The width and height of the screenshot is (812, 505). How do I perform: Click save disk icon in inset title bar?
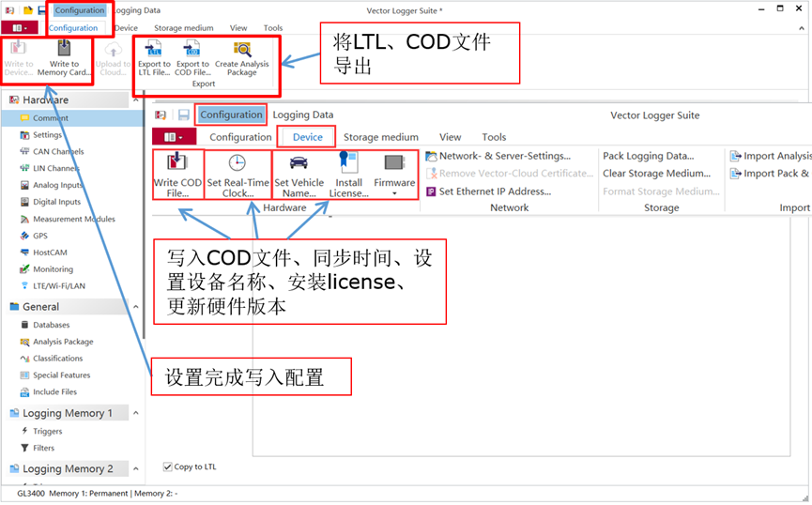point(183,115)
